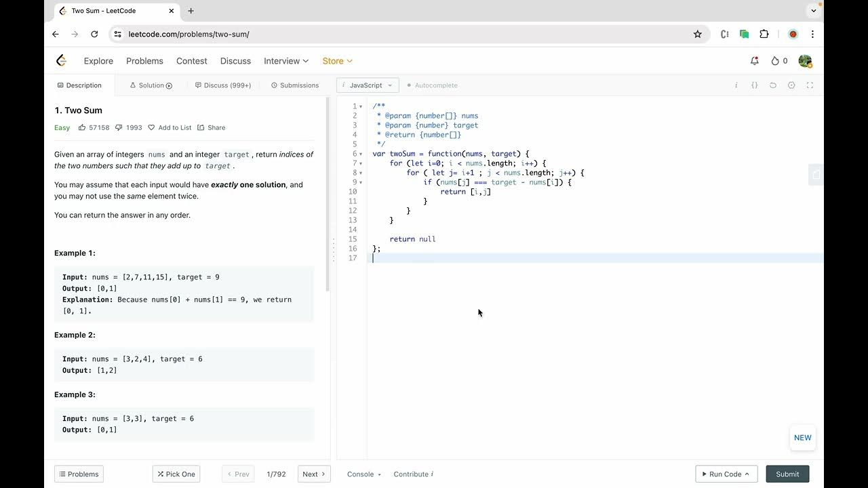Click the site info icon in address bar
The height and width of the screenshot is (488, 868).
coord(117,34)
